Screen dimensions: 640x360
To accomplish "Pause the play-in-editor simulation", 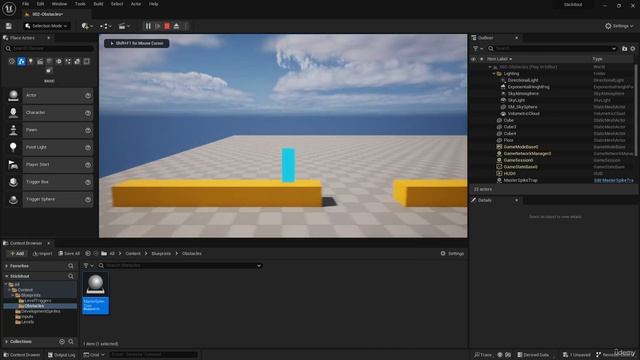I will (148, 26).
